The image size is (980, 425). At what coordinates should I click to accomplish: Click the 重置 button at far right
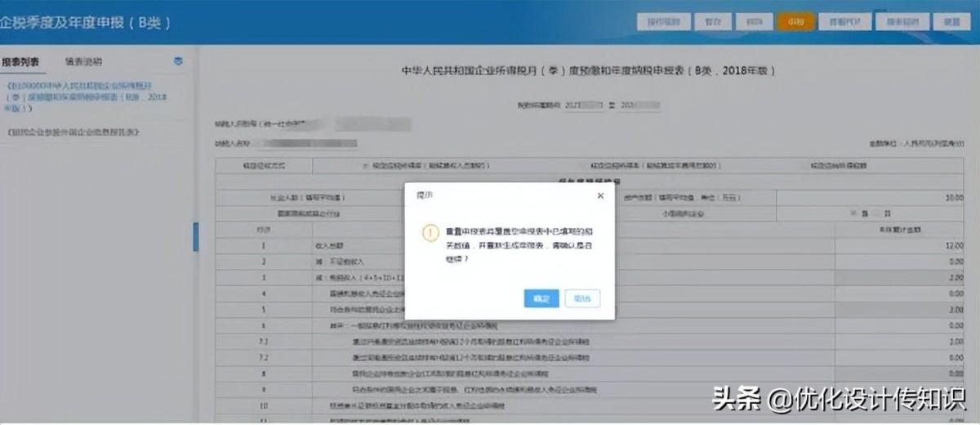(946, 22)
